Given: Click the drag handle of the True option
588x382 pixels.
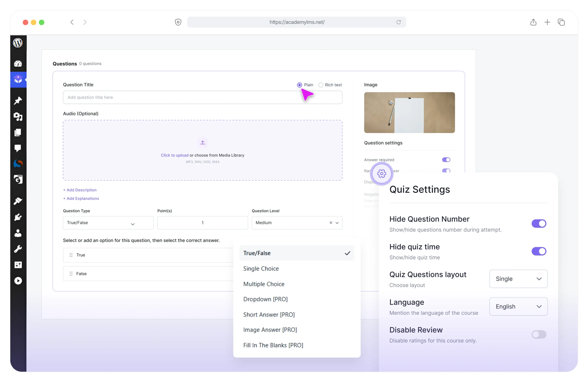Looking at the screenshot, I should (x=71, y=255).
